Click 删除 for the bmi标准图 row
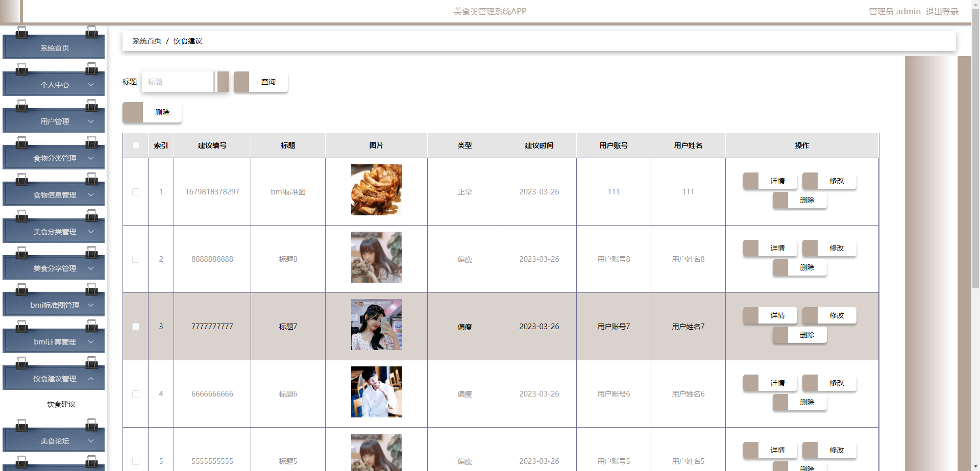The image size is (980, 471). pyautogui.click(x=807, y=200)
